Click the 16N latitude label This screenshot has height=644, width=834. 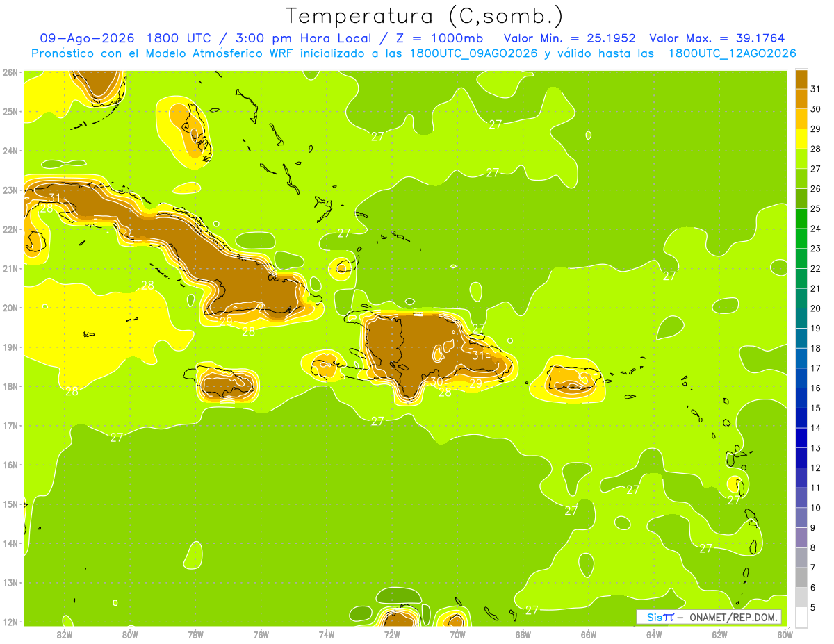(10, 465)
